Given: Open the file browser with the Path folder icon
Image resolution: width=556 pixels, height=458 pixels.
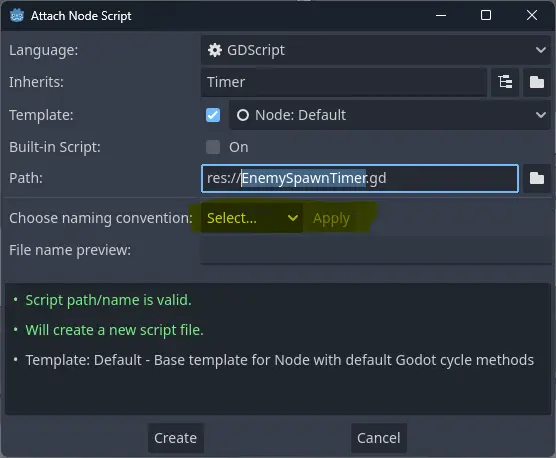Looking at the screenshot, I should tap(536, 178).
